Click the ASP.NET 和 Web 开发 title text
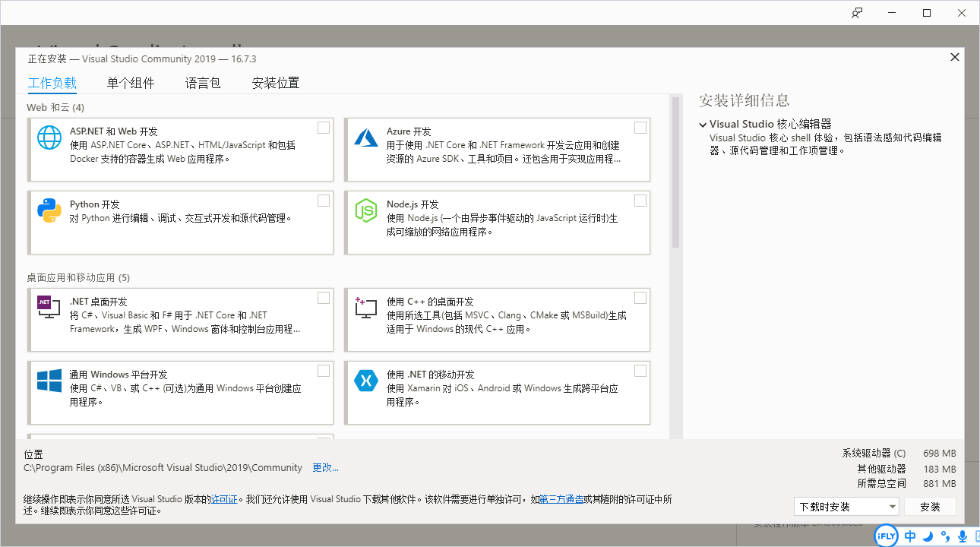 point(114,131)
